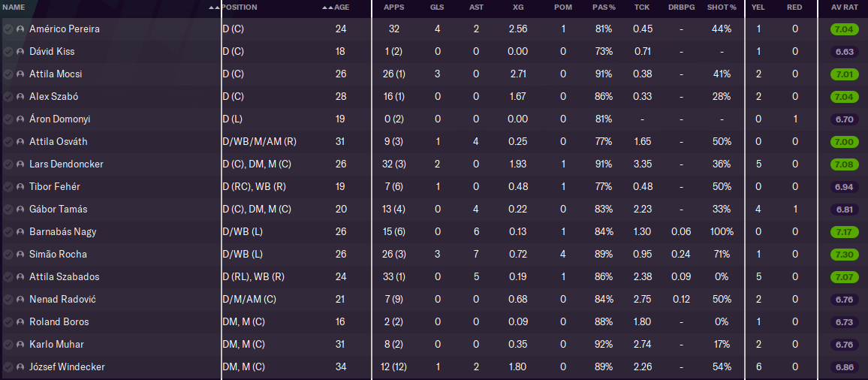Click the person icon beside József Windecker
This screenshot has height=380, width=868.
20,367
